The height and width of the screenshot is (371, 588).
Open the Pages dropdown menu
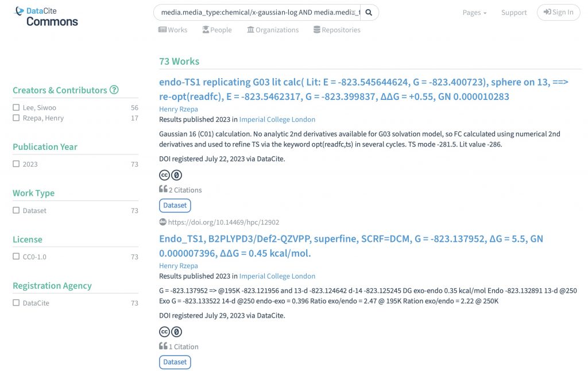474,13
